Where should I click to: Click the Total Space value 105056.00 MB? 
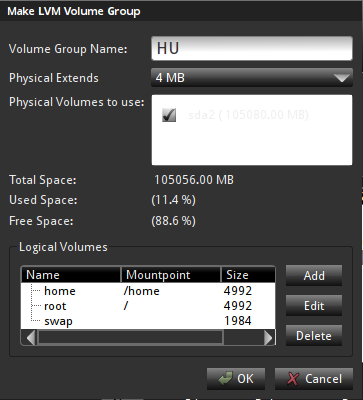click(194, 180)
